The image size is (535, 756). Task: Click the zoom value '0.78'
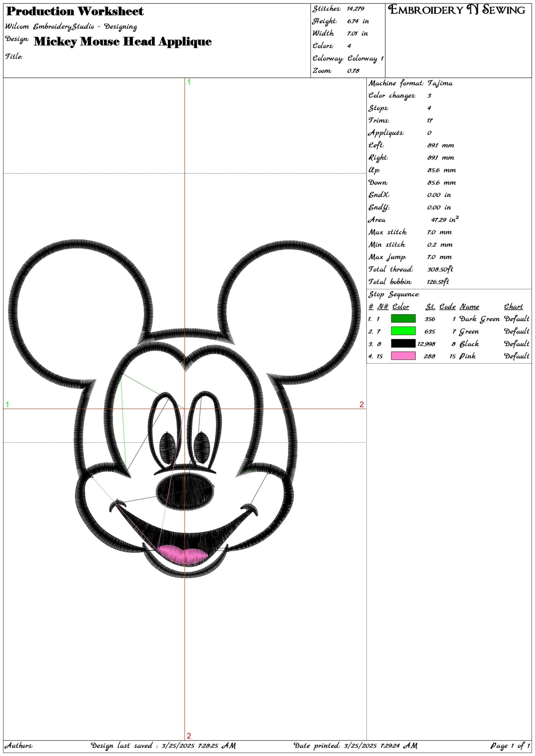click(353, 71)
